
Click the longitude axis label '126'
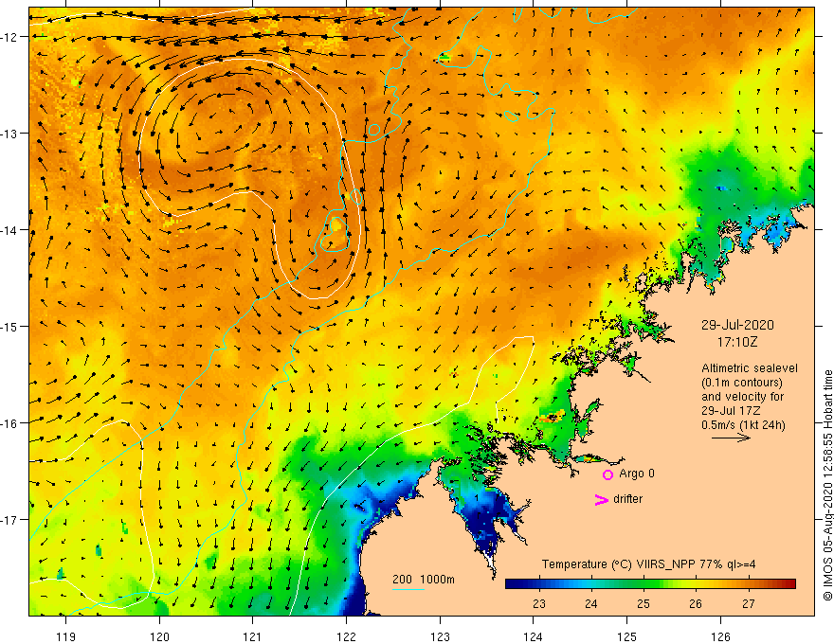720,636
